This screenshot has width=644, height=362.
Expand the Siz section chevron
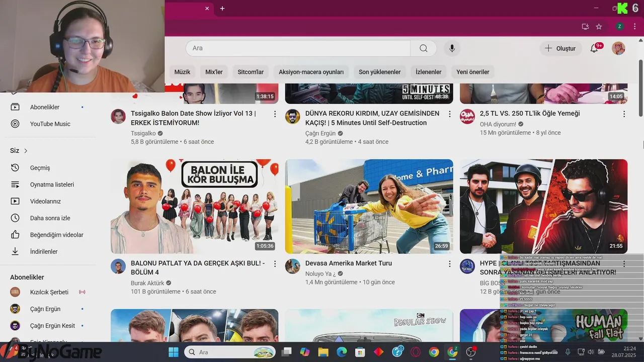click(26, 151)
